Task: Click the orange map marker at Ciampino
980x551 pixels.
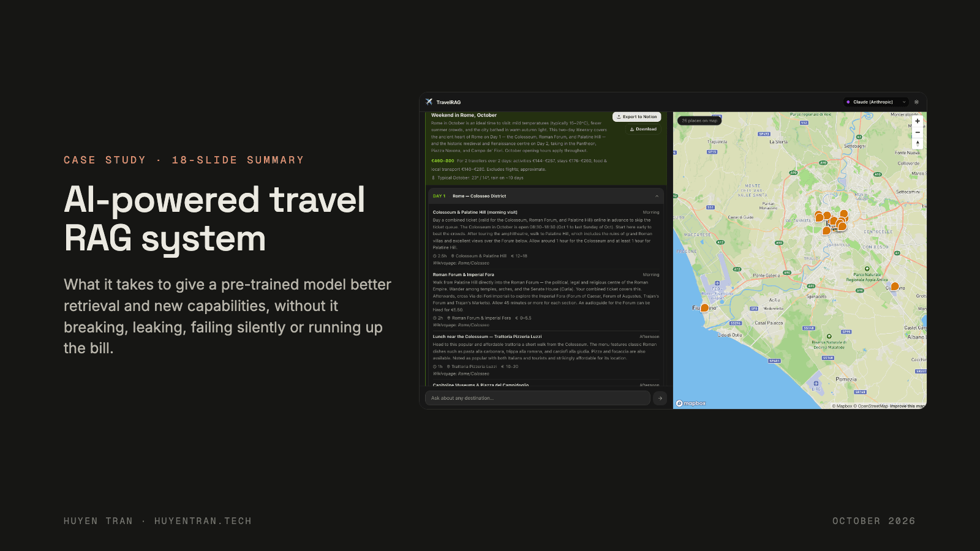Action: point(895,287)
